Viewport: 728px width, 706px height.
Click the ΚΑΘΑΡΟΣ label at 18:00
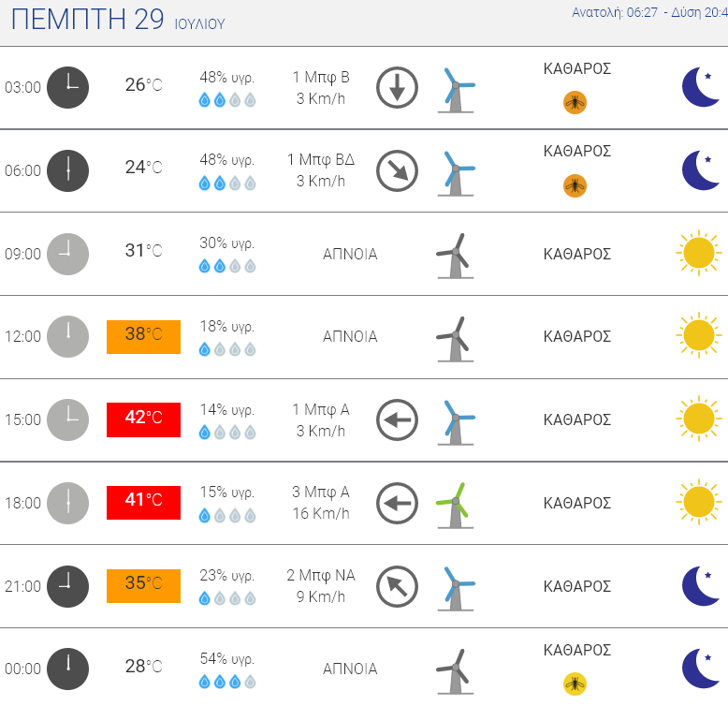point(577,503)
